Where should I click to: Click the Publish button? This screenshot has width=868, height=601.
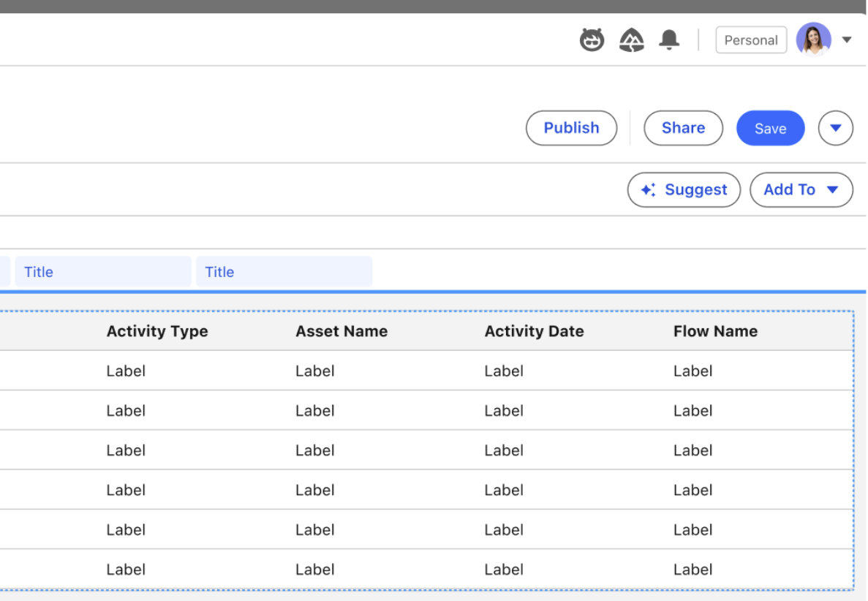(x=571, y=128)
